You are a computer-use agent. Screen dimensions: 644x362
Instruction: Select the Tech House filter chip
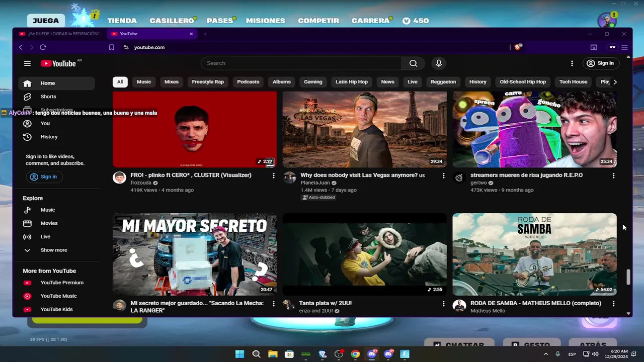(573, 82)
